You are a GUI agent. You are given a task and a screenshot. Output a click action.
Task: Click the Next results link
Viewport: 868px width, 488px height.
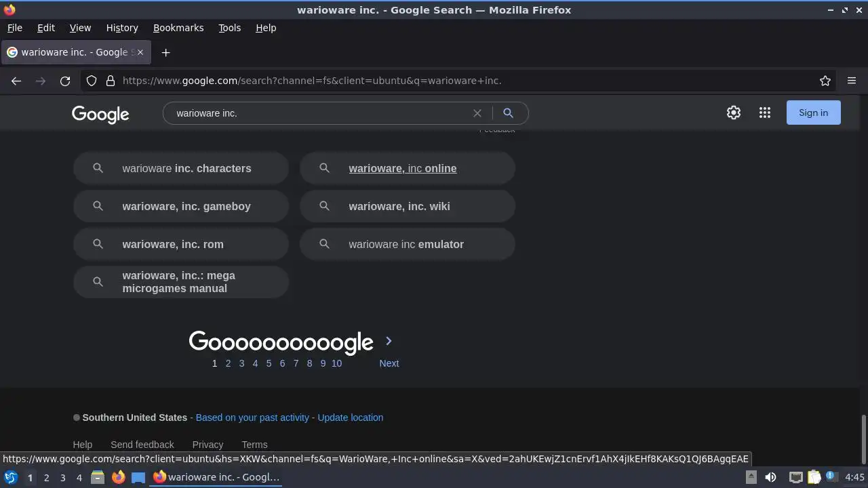point(389,363)
